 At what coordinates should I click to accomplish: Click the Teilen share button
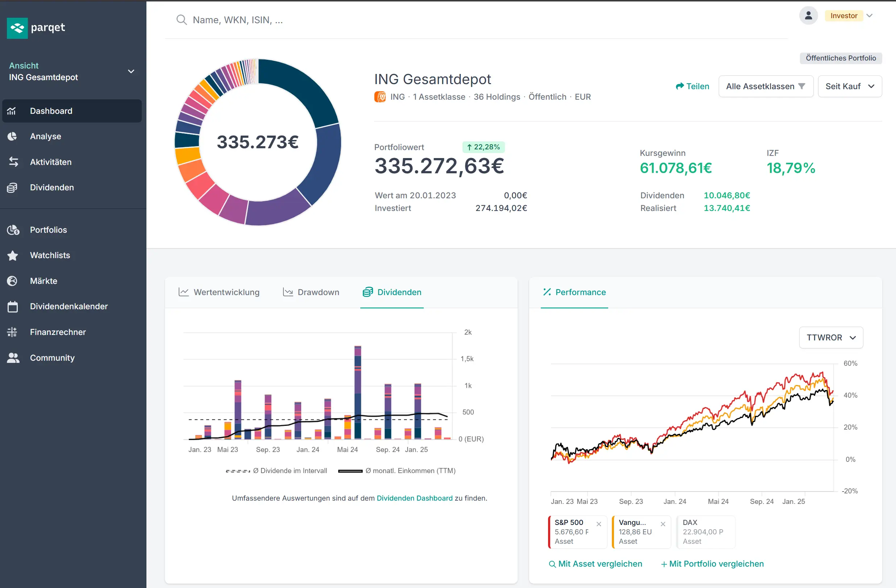coord(692,86)
